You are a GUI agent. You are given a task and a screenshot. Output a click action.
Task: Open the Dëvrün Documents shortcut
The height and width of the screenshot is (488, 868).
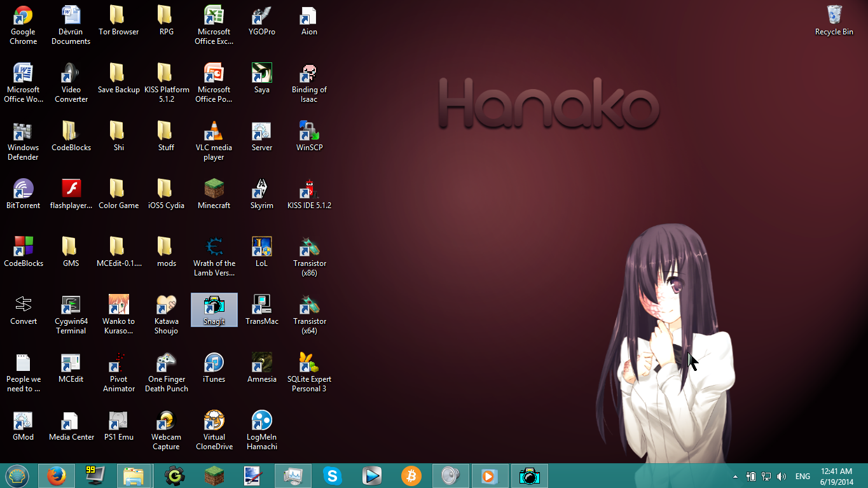(x=71, y=25)
